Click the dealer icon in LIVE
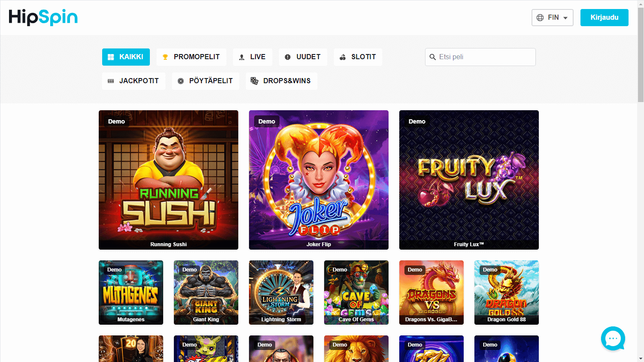The height and width of the screenshot is (362, 644). pyautogui.click(x=242, y=57)
